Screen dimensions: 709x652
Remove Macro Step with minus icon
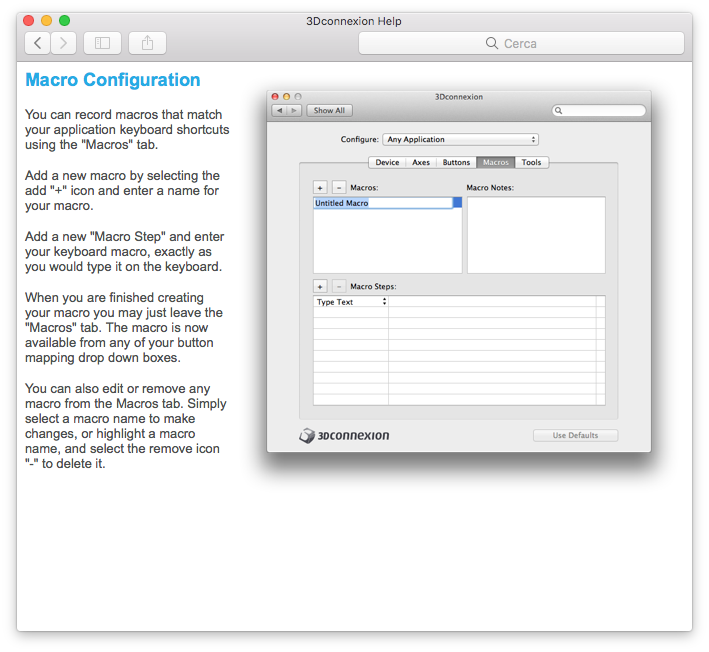tap(339, 286)
